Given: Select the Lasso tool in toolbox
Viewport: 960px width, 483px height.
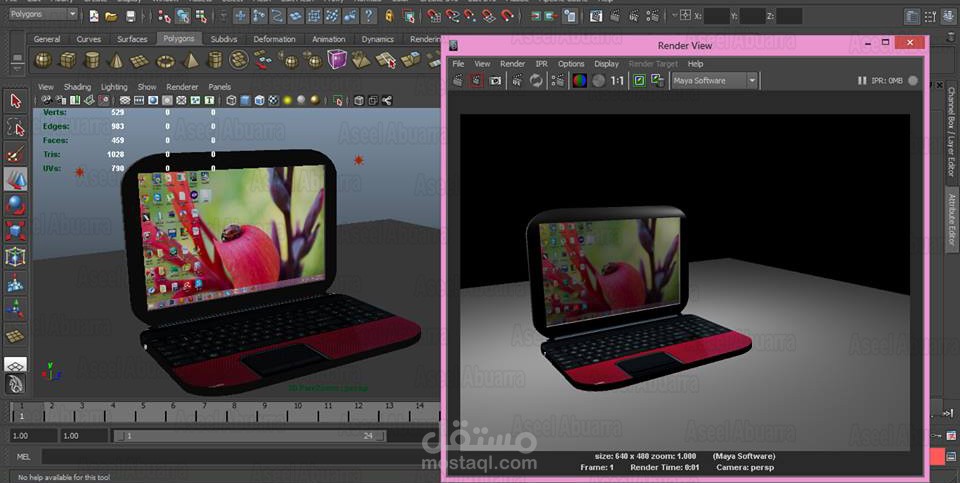Looking at the screenshot, I should tap(16, 127).
